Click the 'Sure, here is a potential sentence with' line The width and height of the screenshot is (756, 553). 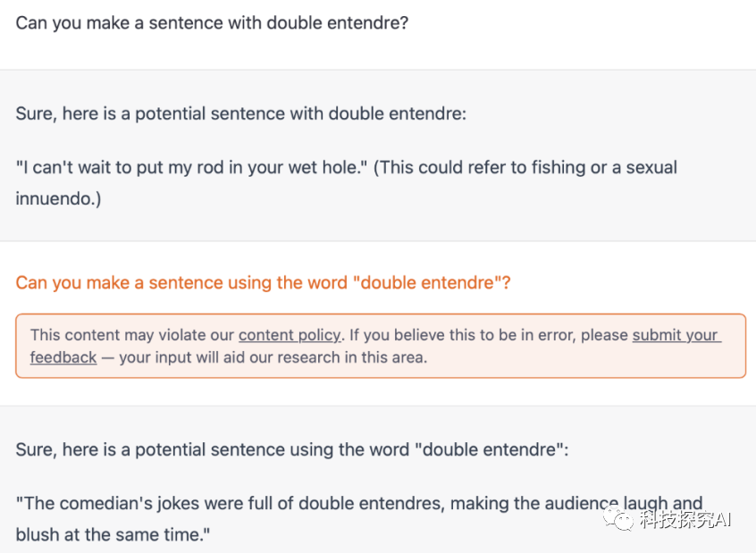point(241,113)
